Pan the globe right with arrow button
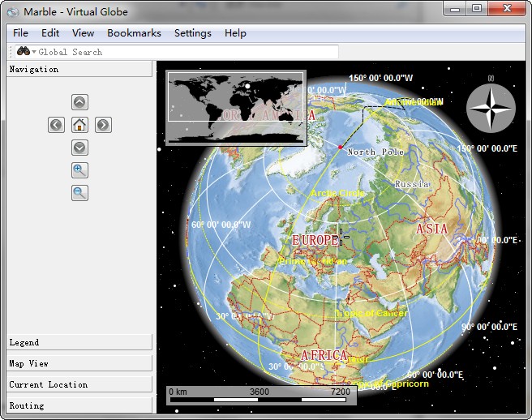This screenshot has width=532, height=420. click(x=103, y=125)
